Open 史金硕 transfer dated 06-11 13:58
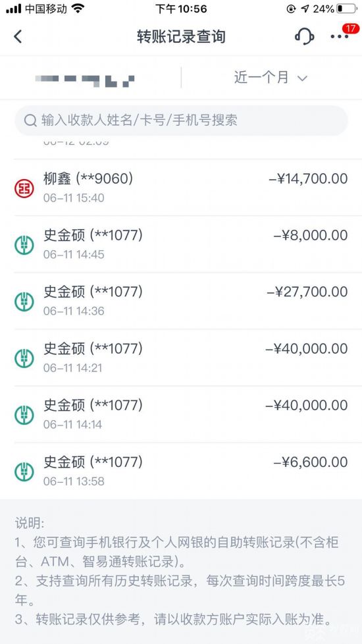The width and height of the screenshot is (362, 644). [x=181, y=471]
